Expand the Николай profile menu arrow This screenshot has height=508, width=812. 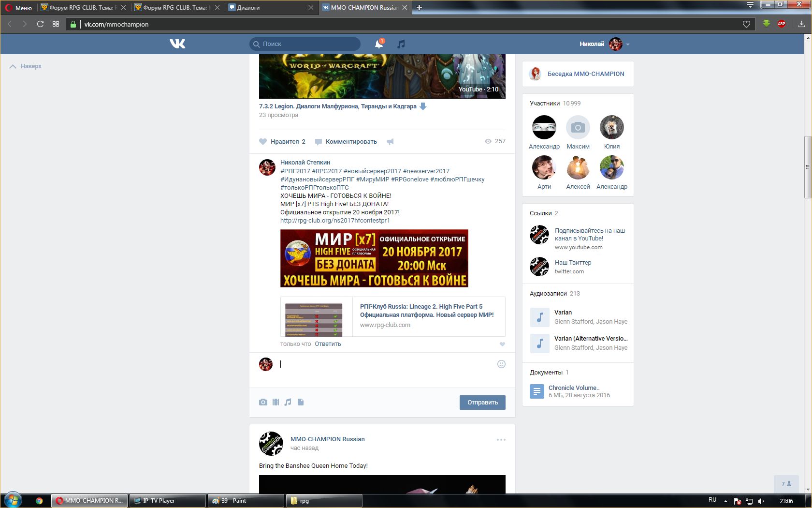pyautogui.click(x=628, y=45)
